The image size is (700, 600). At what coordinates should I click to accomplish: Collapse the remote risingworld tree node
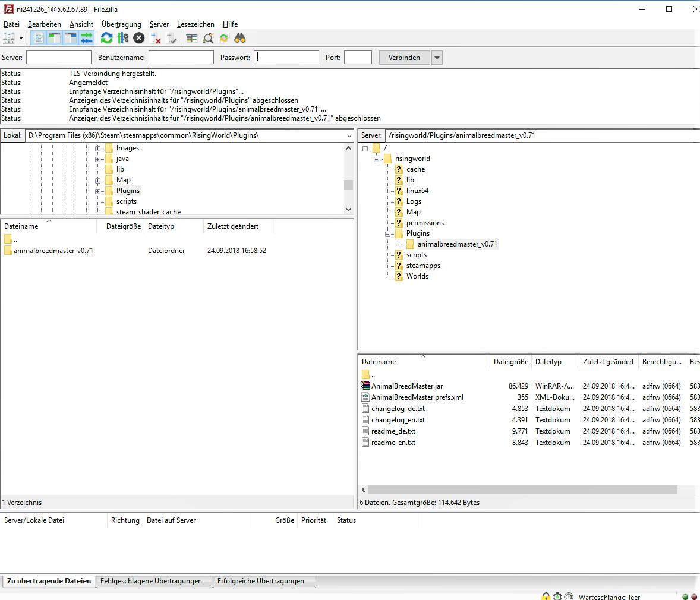(x=376, y=159)
